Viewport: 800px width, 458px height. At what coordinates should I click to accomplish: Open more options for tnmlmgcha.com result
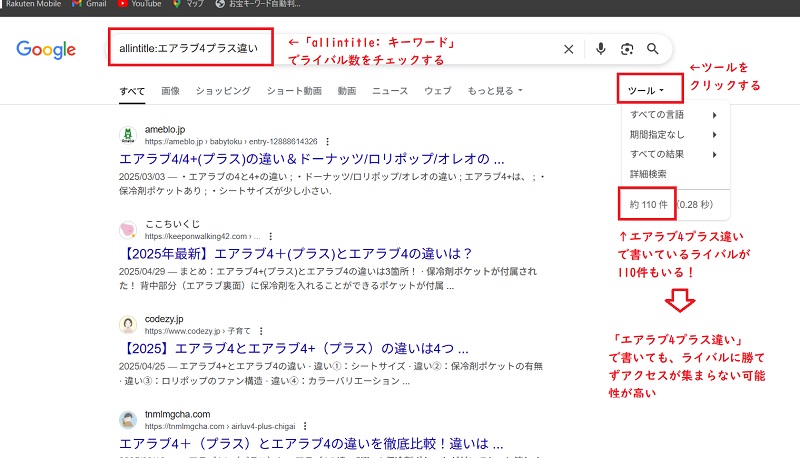[305, 426]
